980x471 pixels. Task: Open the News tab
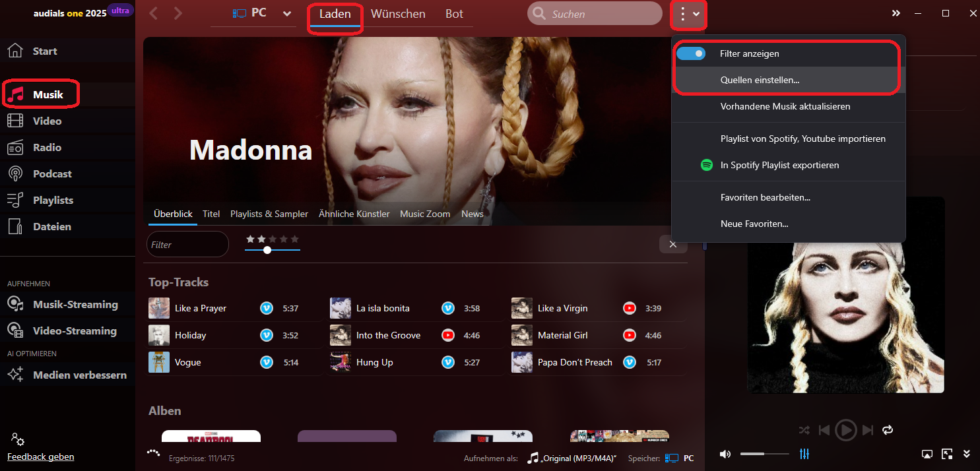(473, 214)
